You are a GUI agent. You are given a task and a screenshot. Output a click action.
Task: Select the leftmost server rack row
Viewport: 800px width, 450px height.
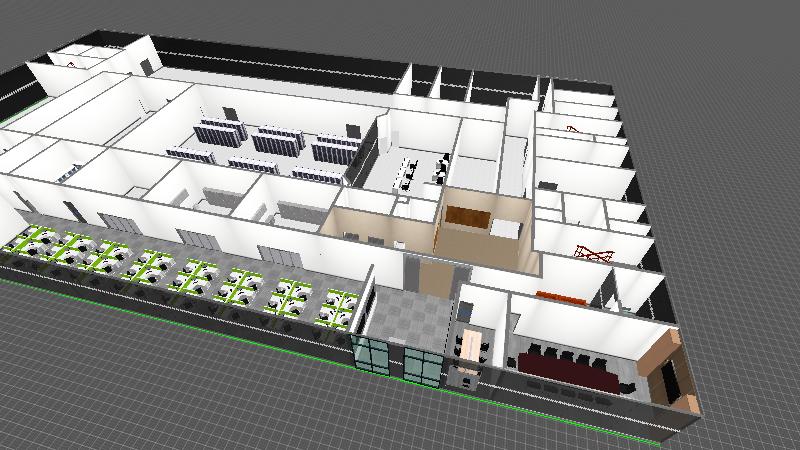(190, 154)
